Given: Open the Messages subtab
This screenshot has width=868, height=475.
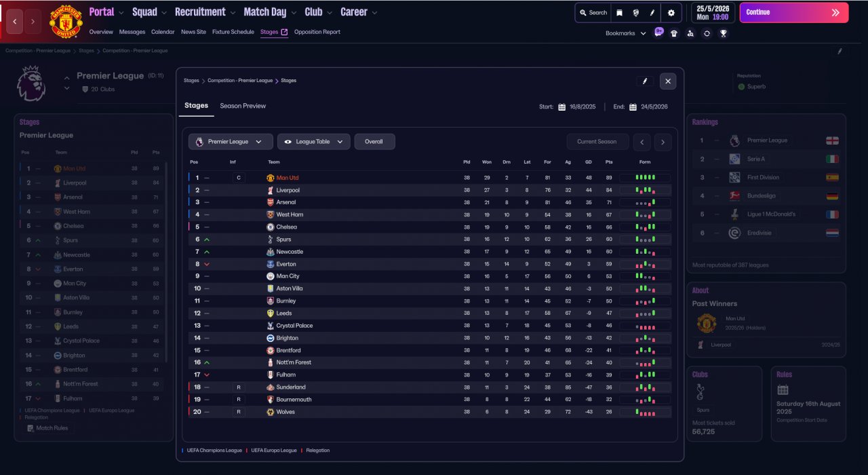Looking at the screenshot, I should coord(132,32).
